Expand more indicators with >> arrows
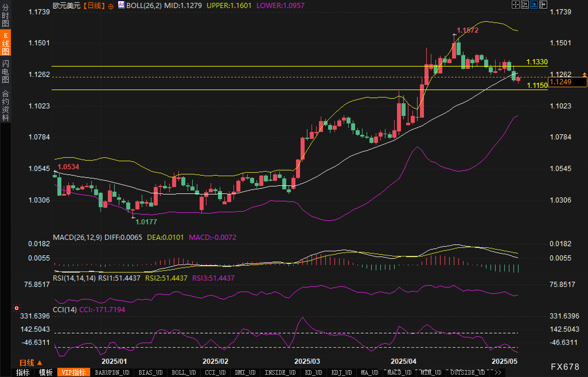Viewport: 588px width, 377px height. [x=498, y=372]
